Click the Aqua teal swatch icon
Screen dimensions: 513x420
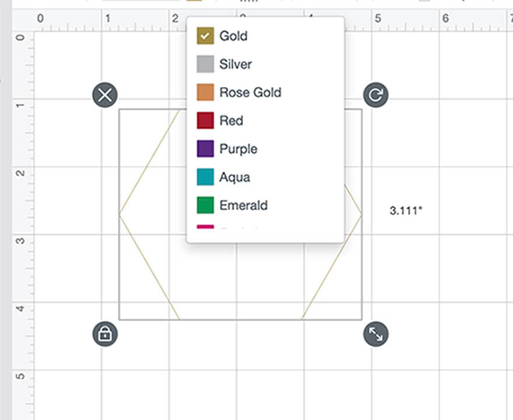click(x=205, y=177)
